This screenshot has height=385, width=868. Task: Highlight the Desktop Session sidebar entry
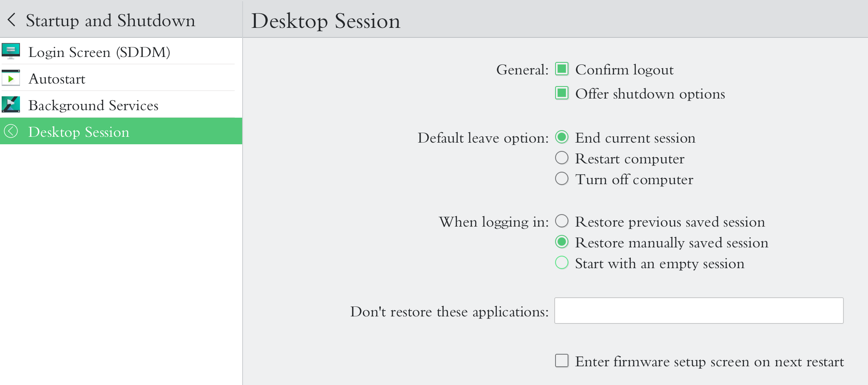pos(79,131)
